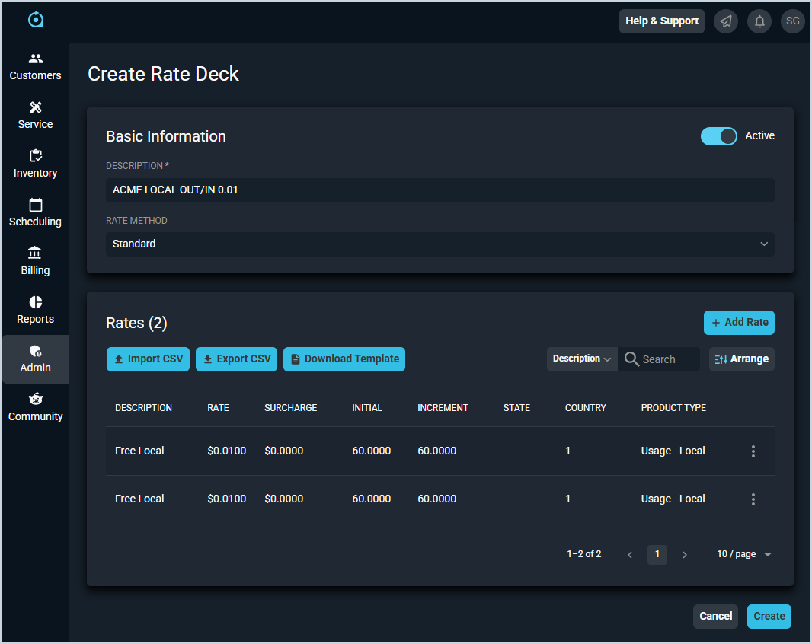Viewport: 812px width, 644px height.
Task: Go to previous page of rates
Action: coord(630,555)
